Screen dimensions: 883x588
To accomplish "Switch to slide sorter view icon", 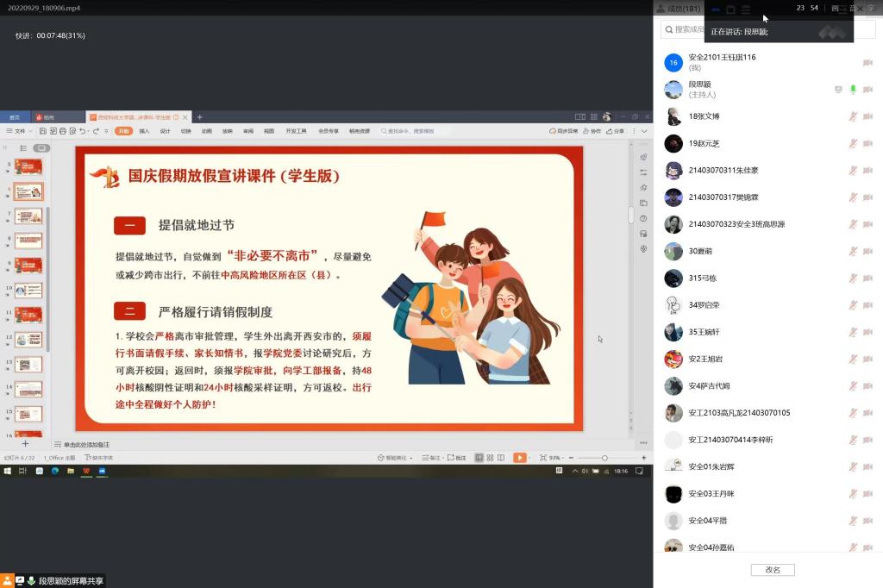I will (x=490, y=458).
